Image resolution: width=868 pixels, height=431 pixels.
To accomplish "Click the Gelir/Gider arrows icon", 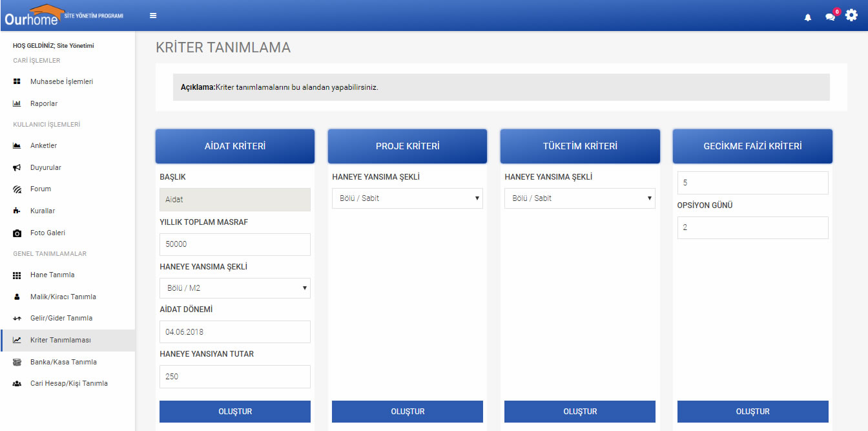I will tap(17, 319).
